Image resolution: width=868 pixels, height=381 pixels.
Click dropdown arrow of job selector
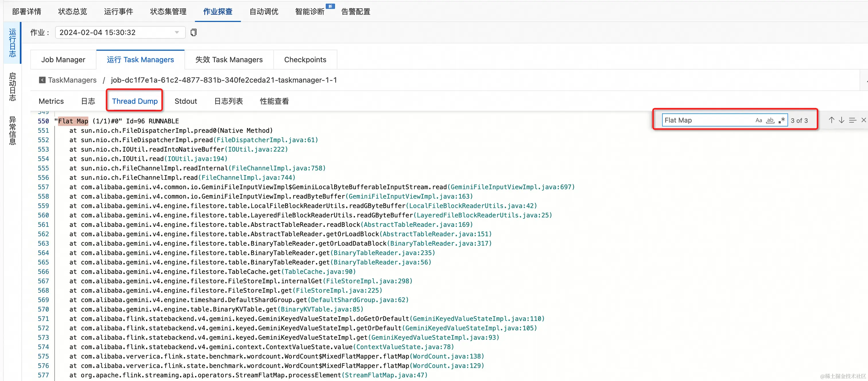tap(177, 32)
